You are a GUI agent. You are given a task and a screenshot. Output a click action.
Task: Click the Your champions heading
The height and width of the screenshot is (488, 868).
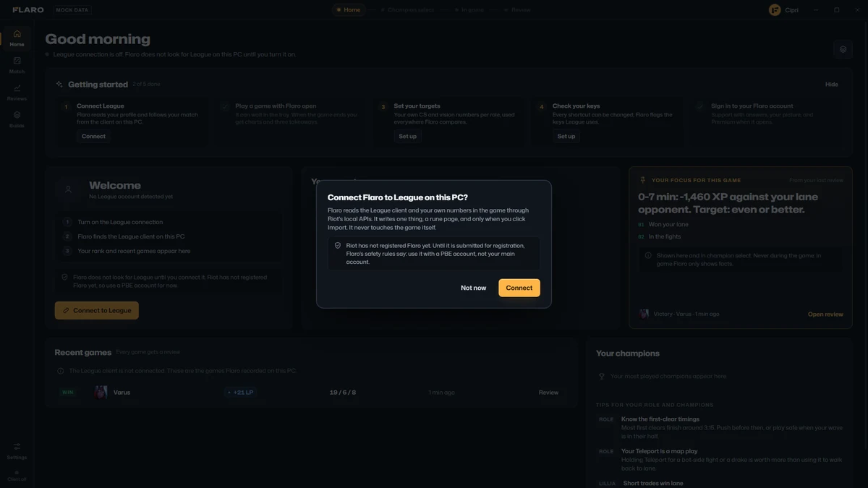point(628,354)
